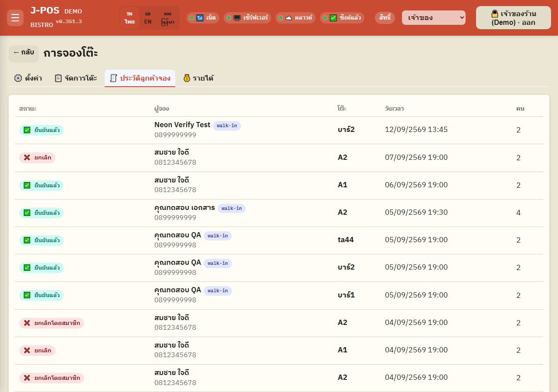Click the owner logout button with lock icon
This screenshot has width=558, height=392.
point(514,18)
